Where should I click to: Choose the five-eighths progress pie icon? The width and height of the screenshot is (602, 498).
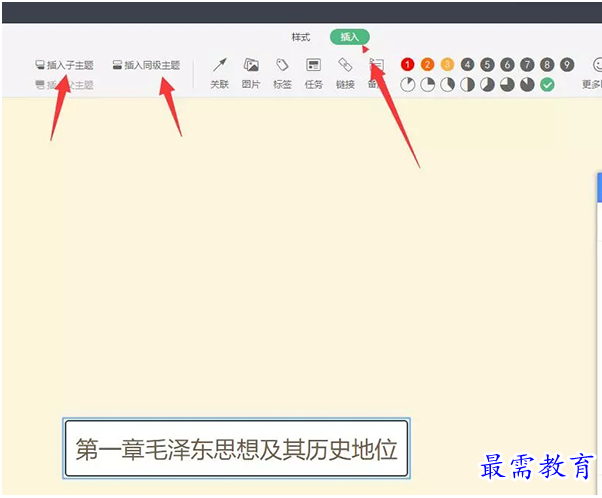pyautogui.click(x=487, y=85)
